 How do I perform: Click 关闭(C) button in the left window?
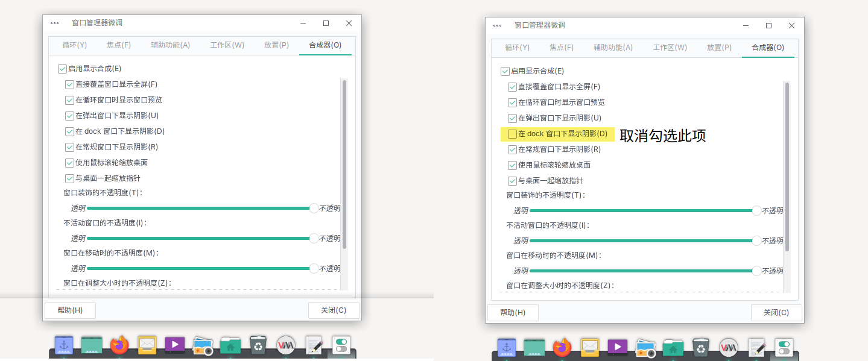334,310
